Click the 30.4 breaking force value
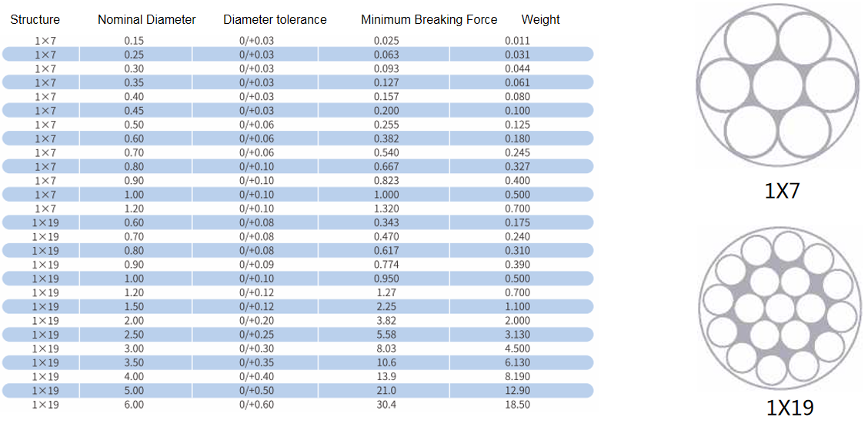 click(x=386, y=405)
